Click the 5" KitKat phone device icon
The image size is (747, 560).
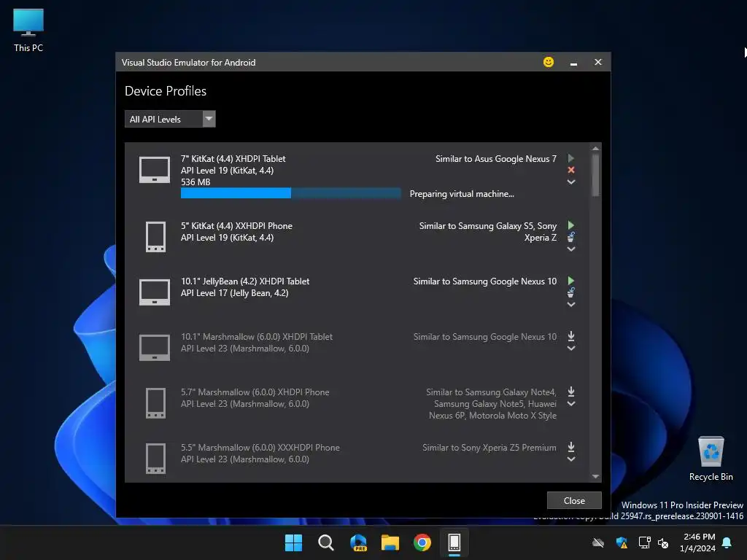point(156,237)
